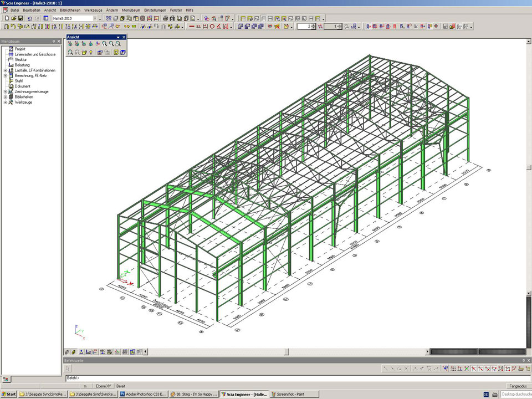Click the New file icon
Viewport: 532px width, 399px height.
(x=7, y=18)
